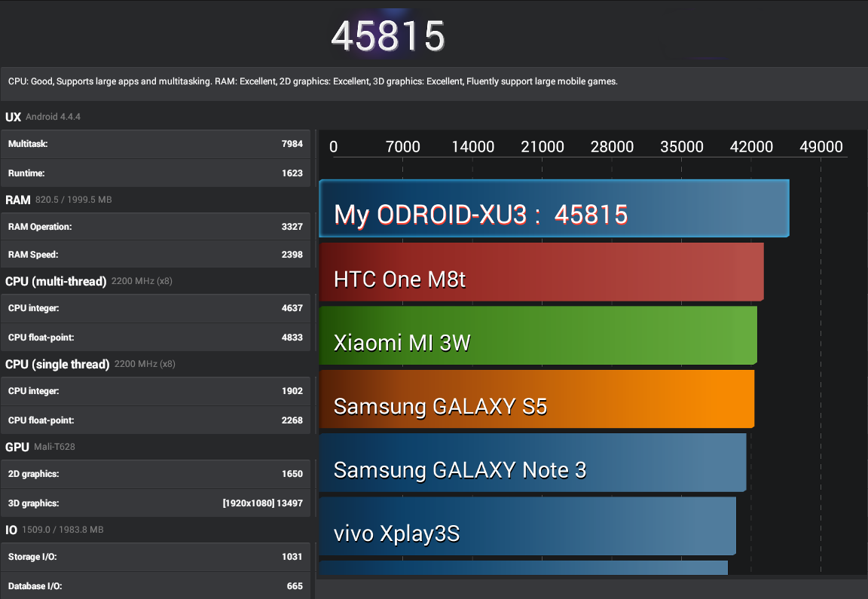This screenshot has height=599, width=868.
Task: Click the 42000 axis label
Action: 751,147
